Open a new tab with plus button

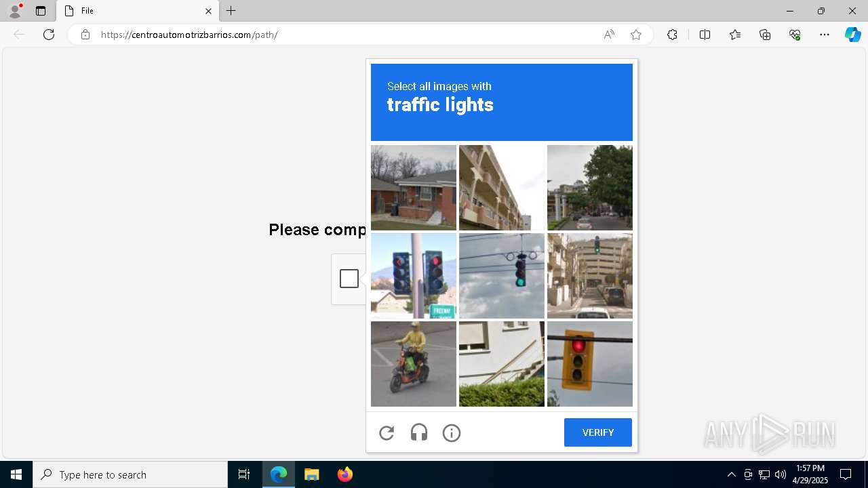point(231,11)
